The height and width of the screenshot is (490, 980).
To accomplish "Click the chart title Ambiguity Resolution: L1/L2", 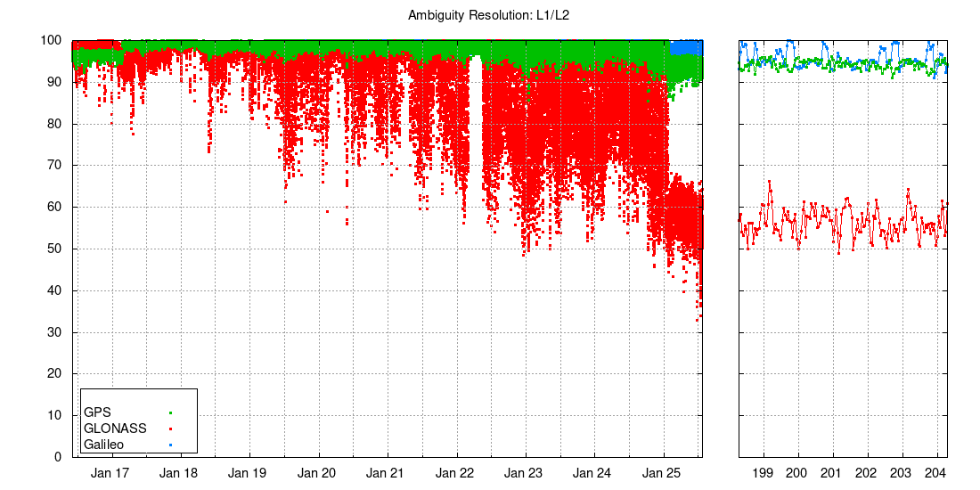I will click(489, 16).
